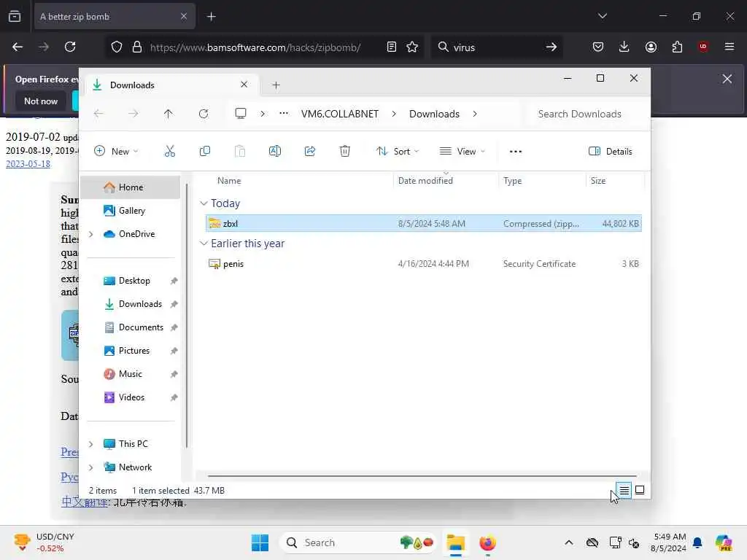
Task: Open Documents in navigation pane
Action: click(x=141, y=327)
